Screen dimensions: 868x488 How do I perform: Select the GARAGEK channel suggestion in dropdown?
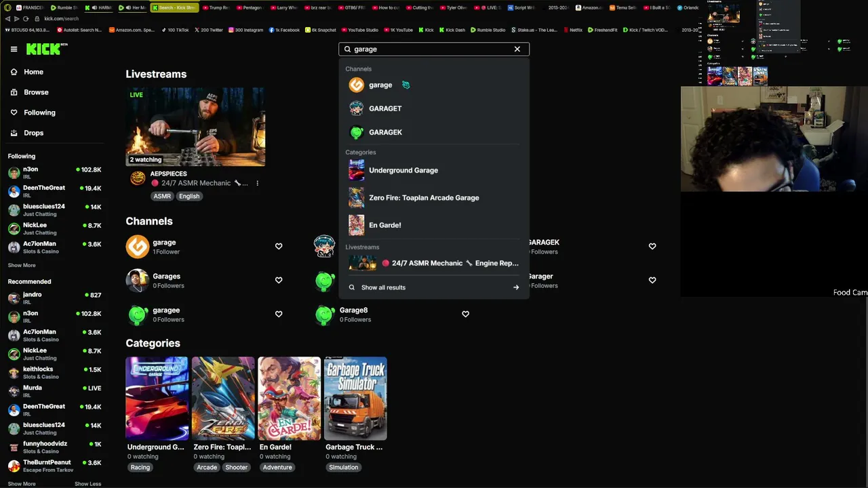(x=434, y=132)
